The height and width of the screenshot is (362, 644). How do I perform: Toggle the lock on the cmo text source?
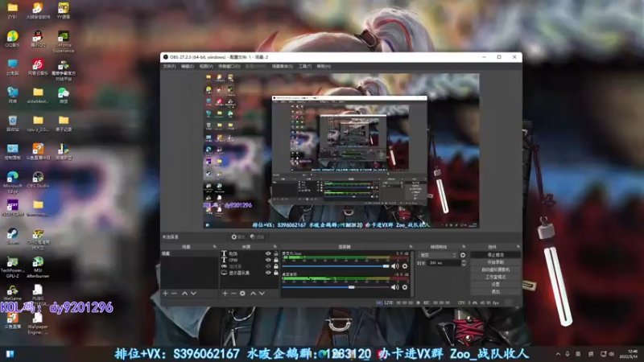(276, 260)
